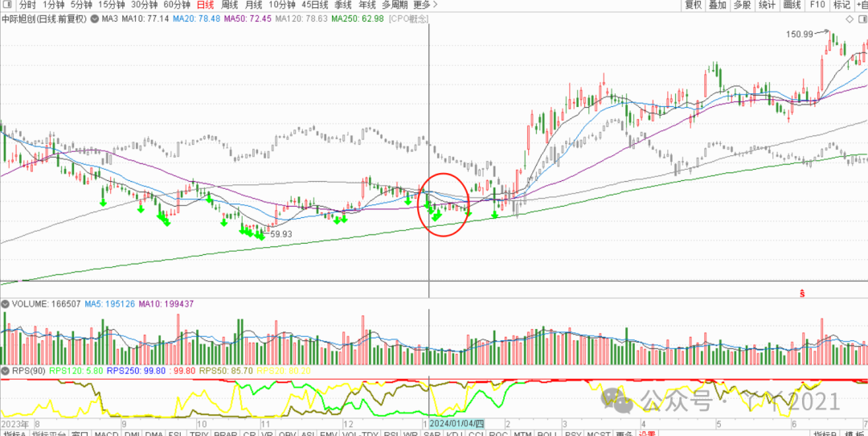This screenshot has width=868, height=436.
Task: Click the 2024/01/04 date marker on timeline
Action: click(457, 423)
